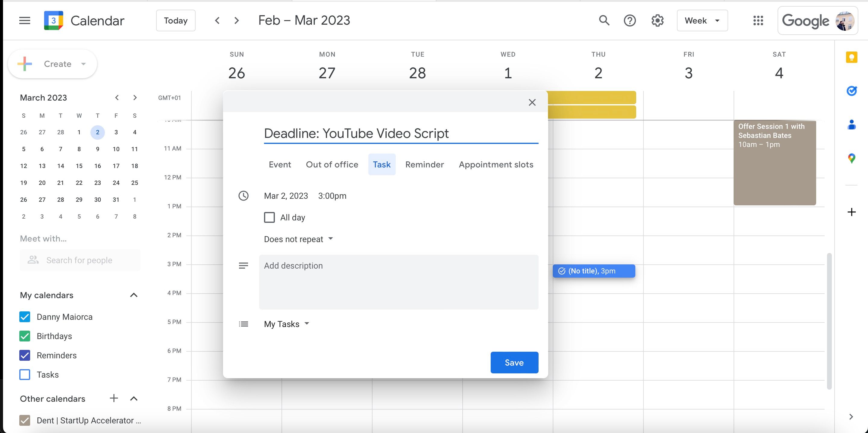Click the search magnifier icon
The image size is (868, 433).
604,20
